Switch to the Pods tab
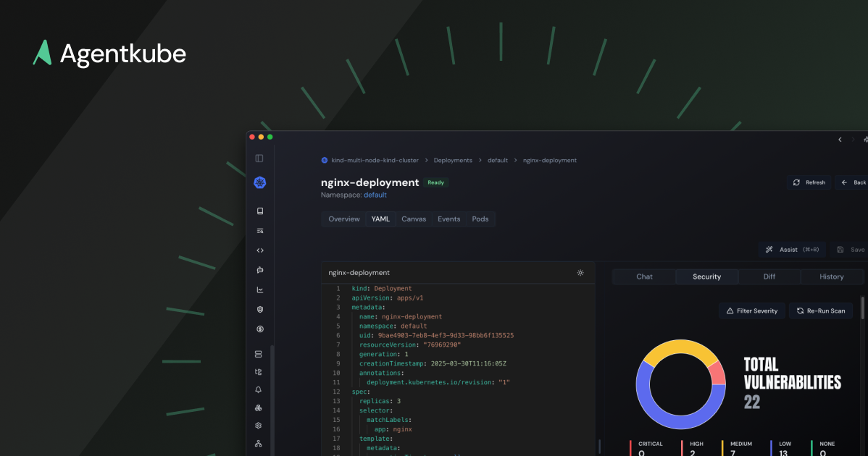The image size is (868, 456). click(480, 219)
